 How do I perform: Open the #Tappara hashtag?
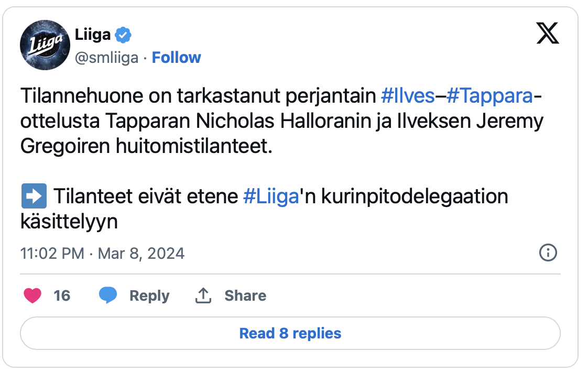pos(490,95)
